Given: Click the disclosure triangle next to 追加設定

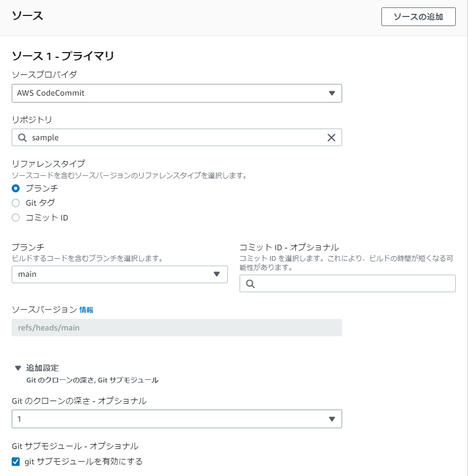Looking at the screenshot, I should point(19,368).
